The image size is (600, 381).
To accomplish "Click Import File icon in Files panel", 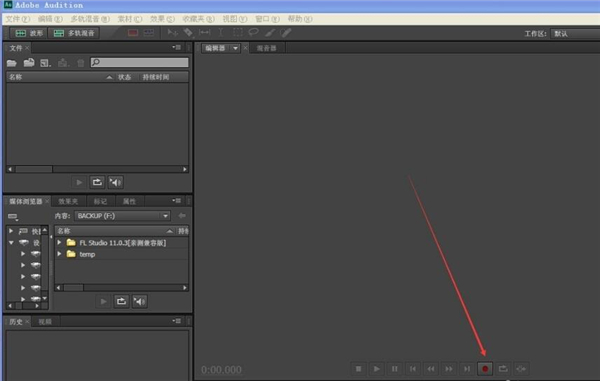I will (x=29, y=62).
